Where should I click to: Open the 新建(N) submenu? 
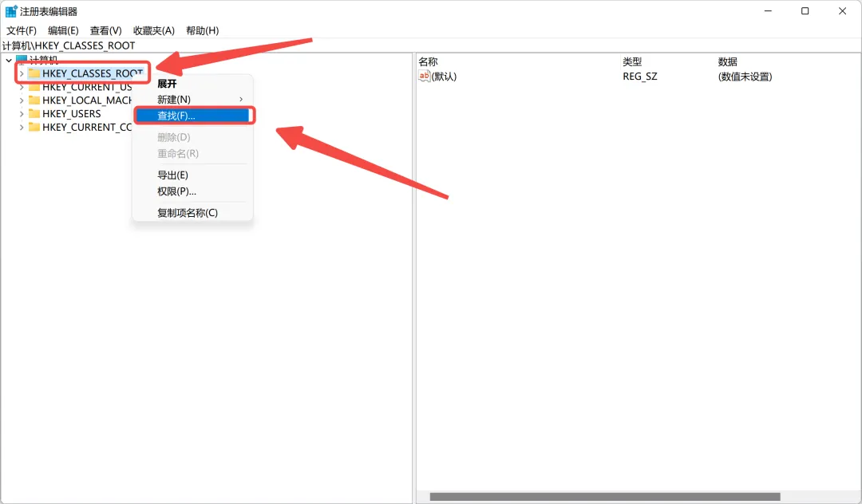pos(193,100)
